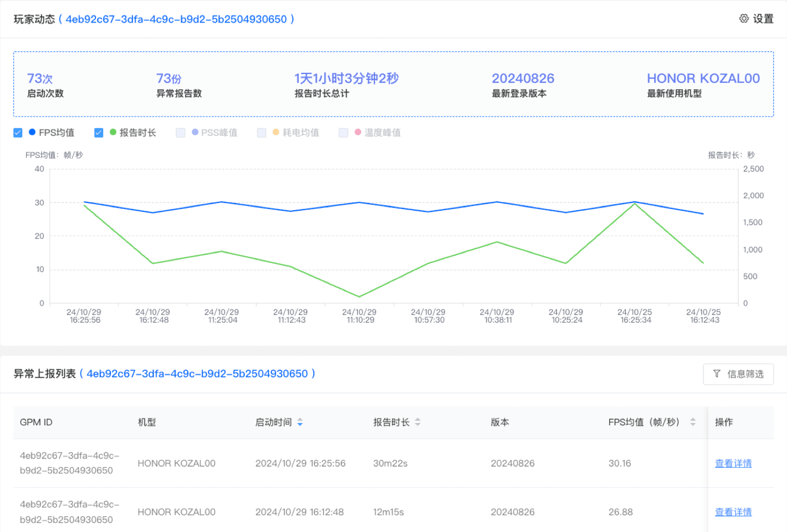
Task: Sort by 启动时间 column arrows
Action: [x=300, y=422]
